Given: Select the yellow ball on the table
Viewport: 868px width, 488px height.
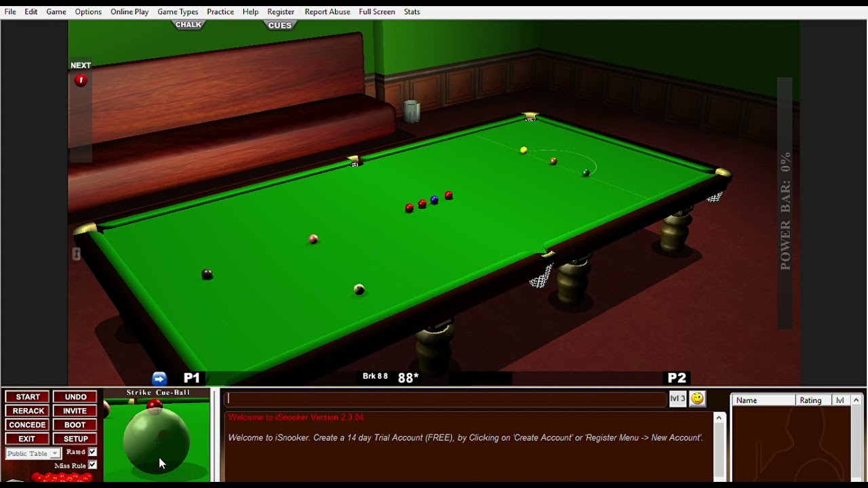Looking at the screenshot, I should pyautogui.click(x=524, y=150).
